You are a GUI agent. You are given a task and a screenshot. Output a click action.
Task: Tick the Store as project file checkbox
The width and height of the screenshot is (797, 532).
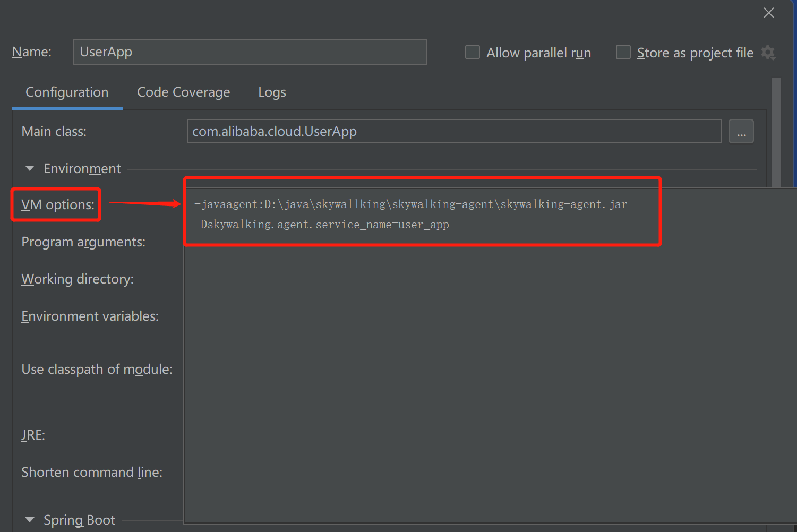(x=623, y=52)
